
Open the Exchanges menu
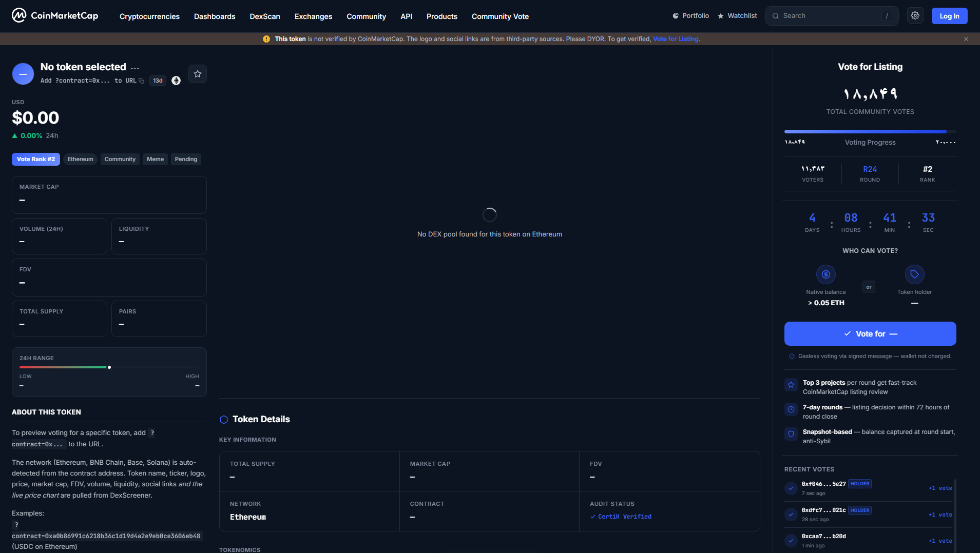click(313, 16)
